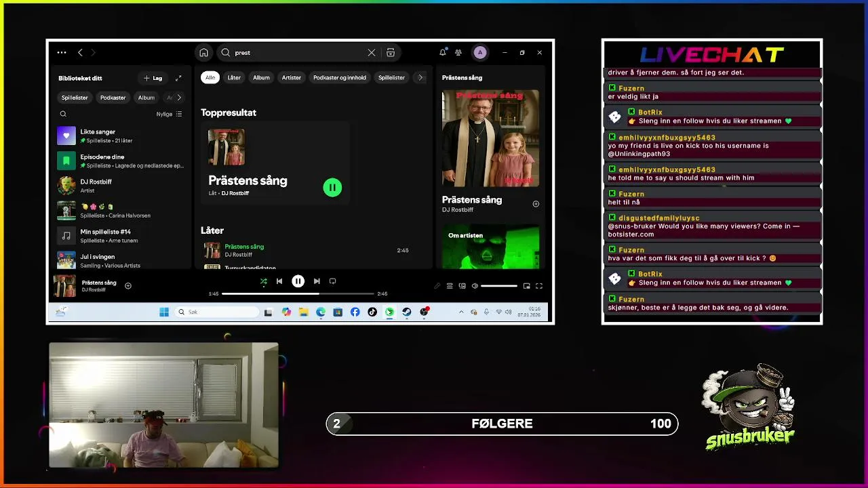
Task: Open the DJ Rostbiff link under Toppresultat
Action: pos(235,193)
